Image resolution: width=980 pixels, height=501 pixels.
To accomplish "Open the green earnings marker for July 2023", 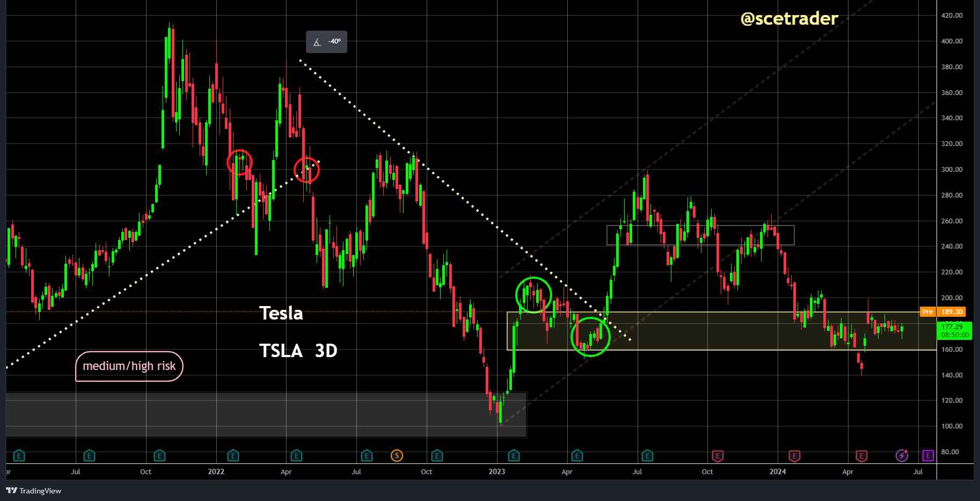I will [647, 456].
